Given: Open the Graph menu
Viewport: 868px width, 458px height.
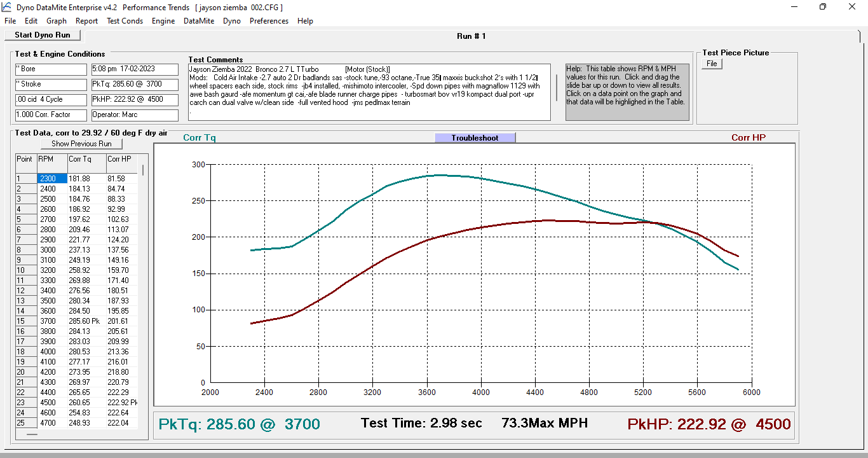Looking at the screenshot, I should [57, 21].
